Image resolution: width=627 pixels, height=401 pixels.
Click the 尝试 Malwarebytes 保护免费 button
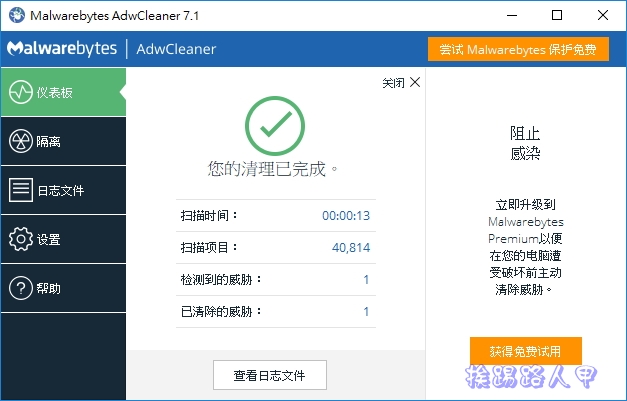(x=518, y=49)
